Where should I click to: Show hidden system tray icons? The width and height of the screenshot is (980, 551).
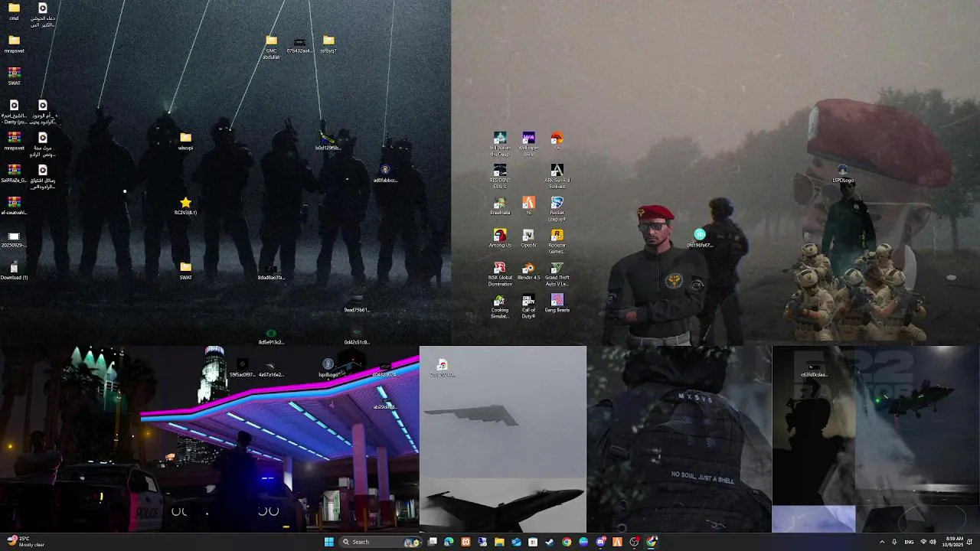882,542
